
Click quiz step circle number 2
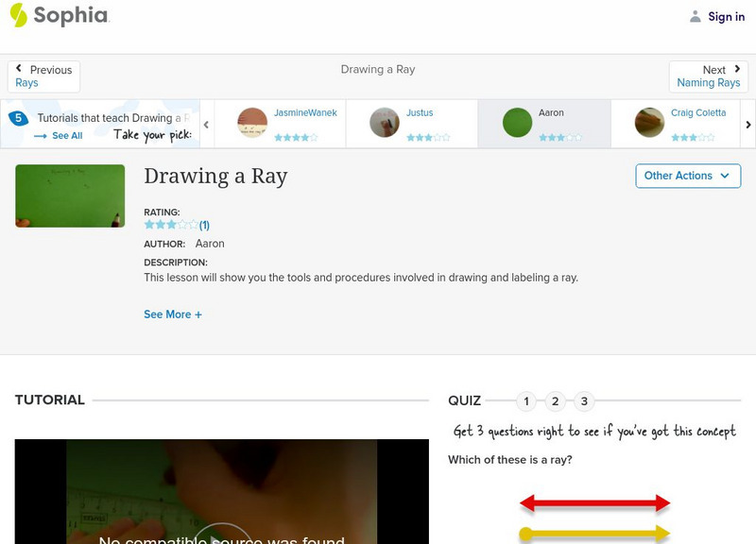tap(555, 400)
